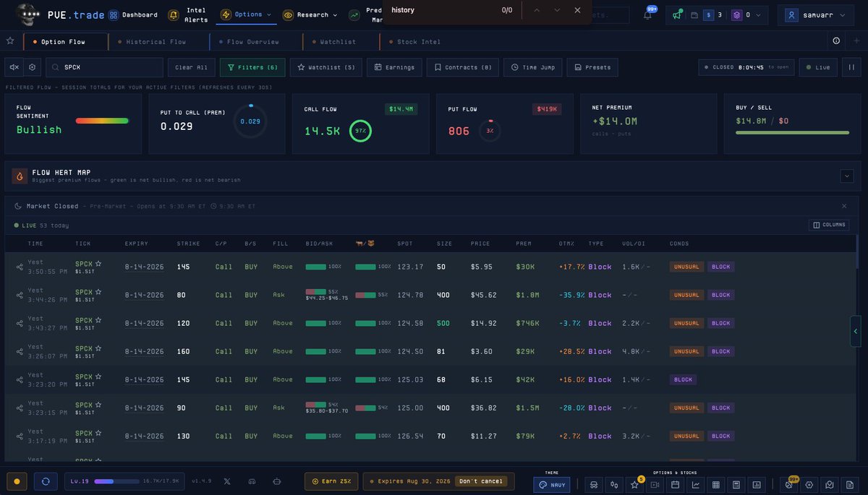Open the Options nav dropdown
The image size is (868, 495).
coord(247,14)
